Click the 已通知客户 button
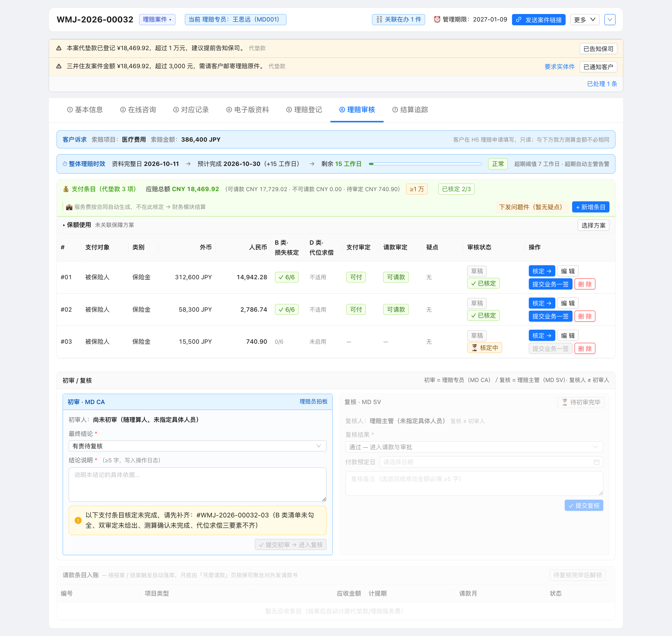Screen dimensions: 672x636 tap(598, 67)
